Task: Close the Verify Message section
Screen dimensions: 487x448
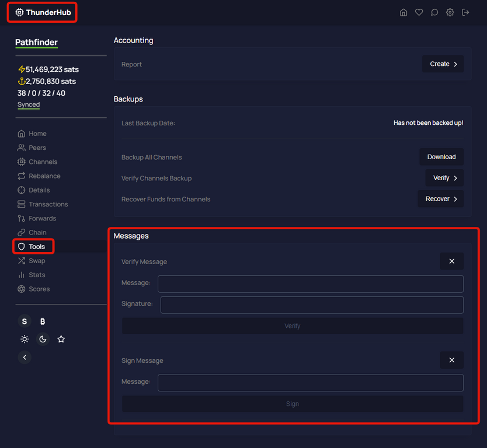Action: 451,261
